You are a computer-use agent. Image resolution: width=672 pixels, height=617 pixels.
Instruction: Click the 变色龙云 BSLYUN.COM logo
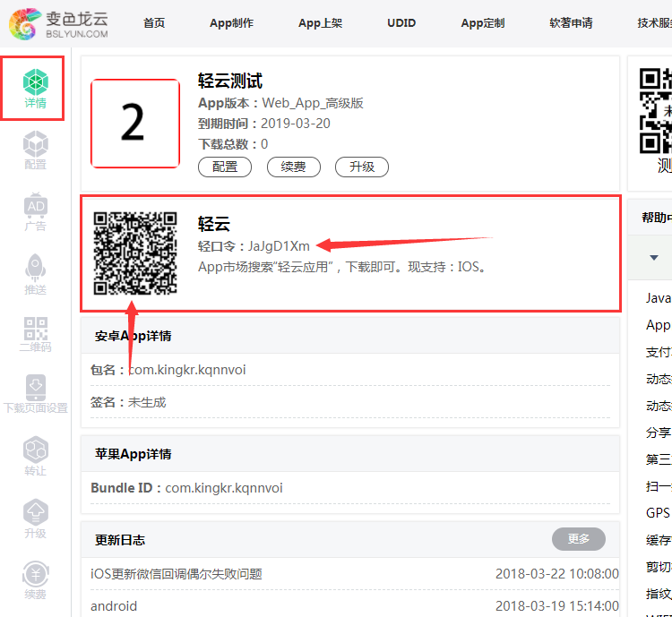pos(58,24)
